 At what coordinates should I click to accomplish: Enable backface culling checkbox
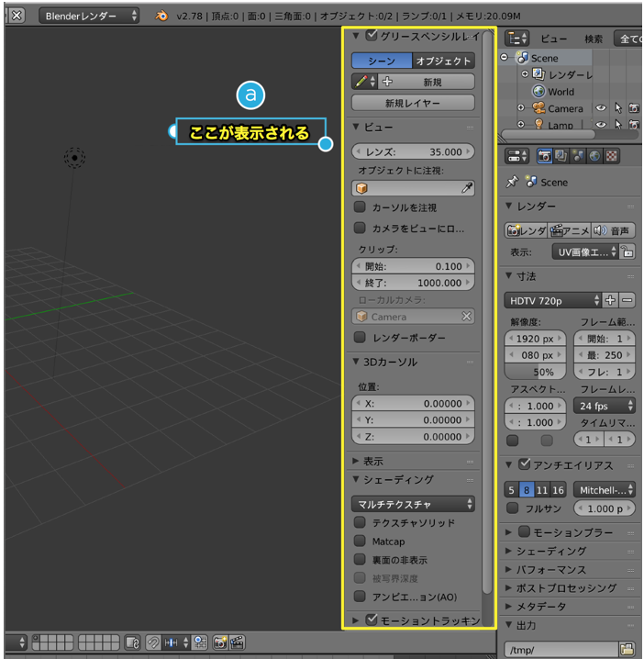[x=360, y=559]
